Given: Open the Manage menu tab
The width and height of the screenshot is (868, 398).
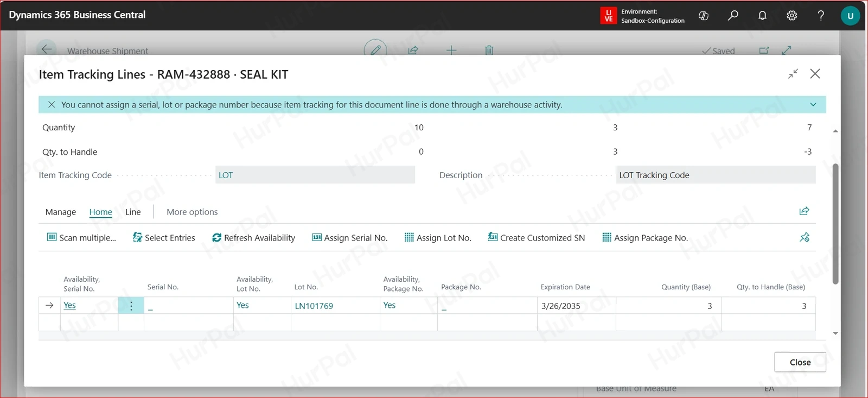Looking at the screenshot, I should [x=61, y=212].
